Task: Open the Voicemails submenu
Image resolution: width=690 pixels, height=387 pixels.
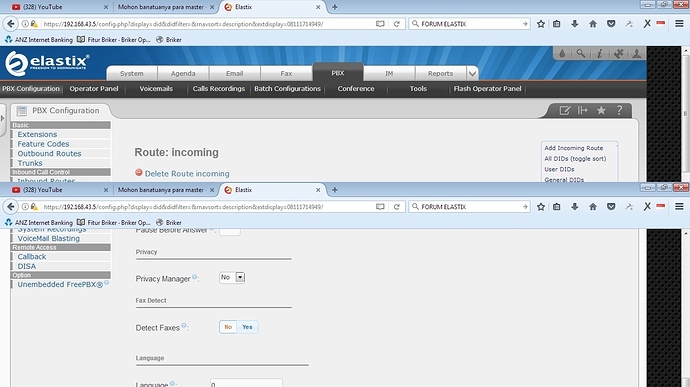Action: (156, 88)
